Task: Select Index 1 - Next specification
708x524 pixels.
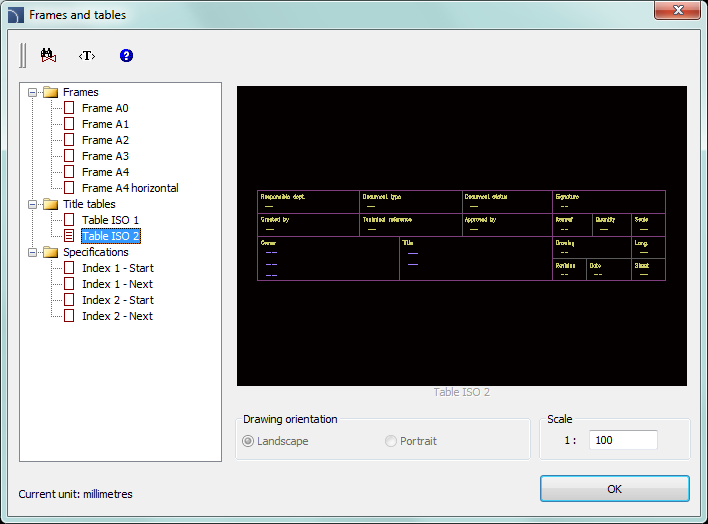Action: click(x=117, y=284)
